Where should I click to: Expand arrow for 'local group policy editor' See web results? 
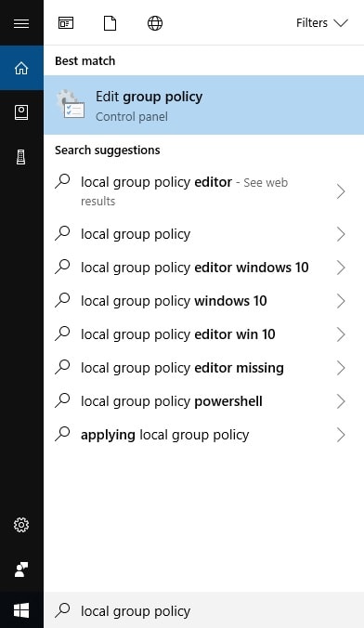[341, 191]
